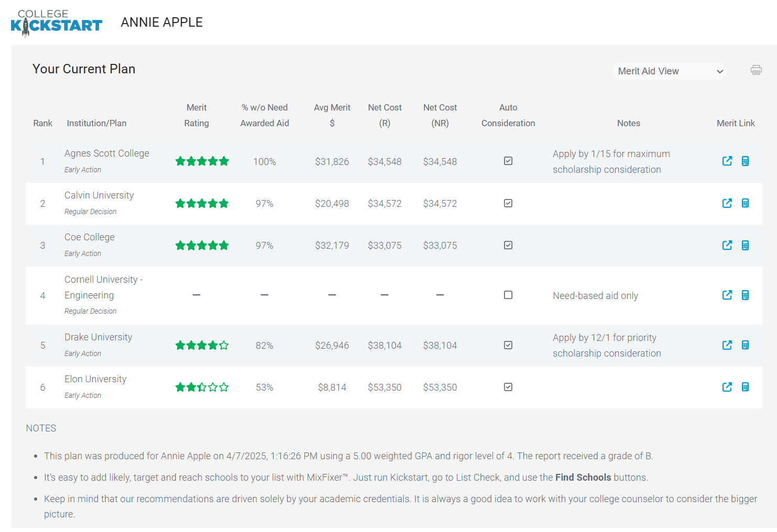777x532 pixels.
Task: Toggle auto consideration for Agnes Scott College
Action: point(508,161)
